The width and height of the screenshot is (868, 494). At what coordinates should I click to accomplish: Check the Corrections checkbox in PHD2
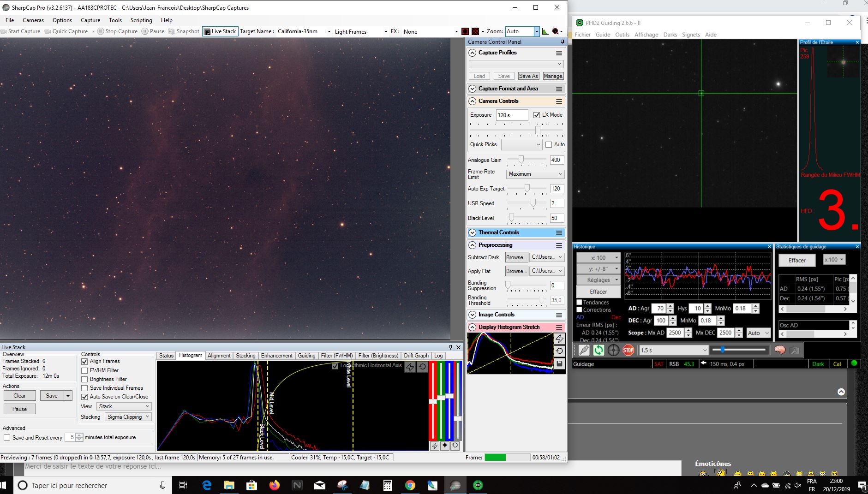[579, 310]
